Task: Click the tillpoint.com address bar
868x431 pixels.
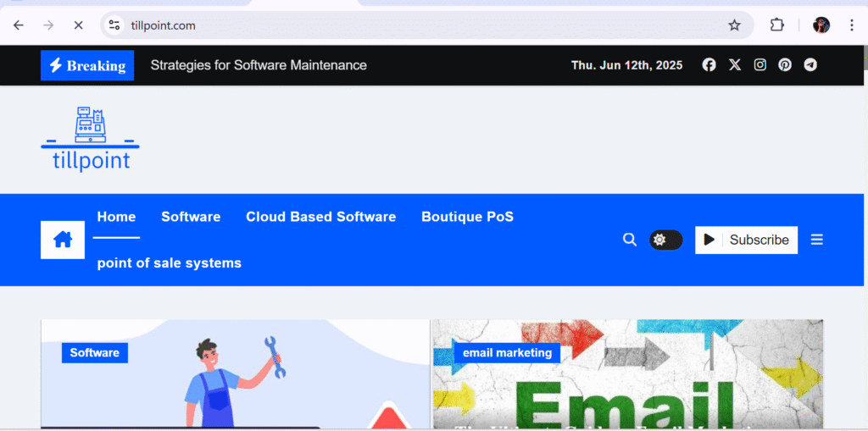Action: [426, 25]
